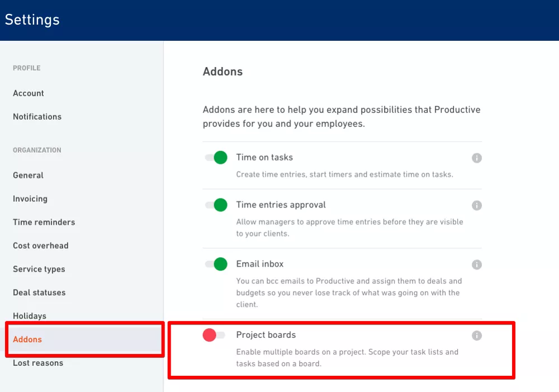Click the PROFILE section label

[27, 68]
